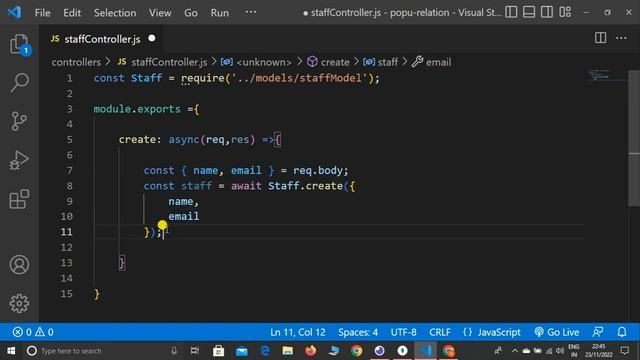
Task: Open the Search view in activity bar
Action: (19, 83)
